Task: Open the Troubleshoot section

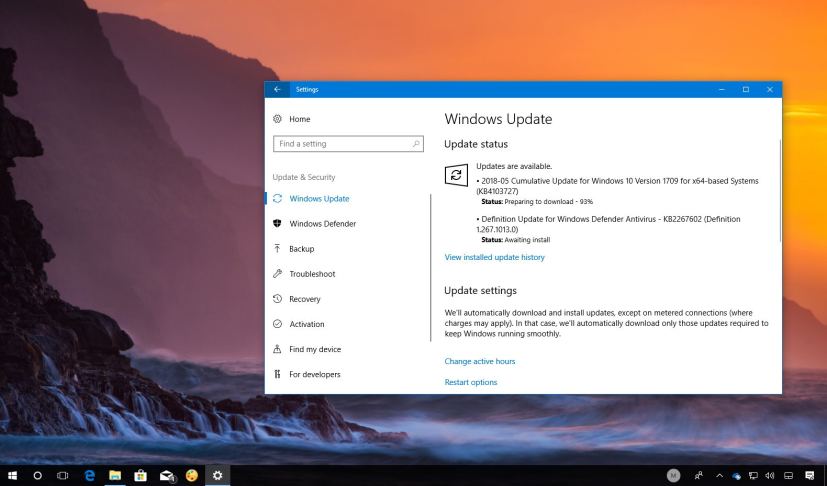Action: click(x=312, y=274)
